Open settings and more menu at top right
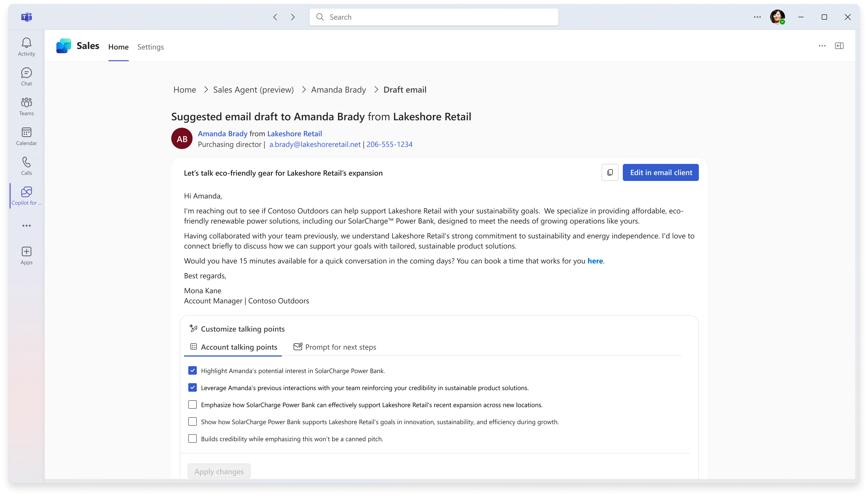Screen dimensions: 868x496 click(757, 17)
